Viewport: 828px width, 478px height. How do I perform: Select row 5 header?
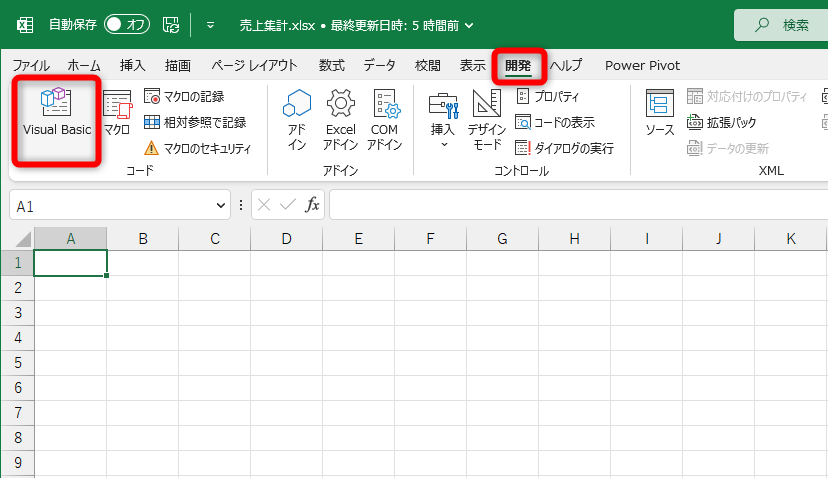[x=18, y=363]
